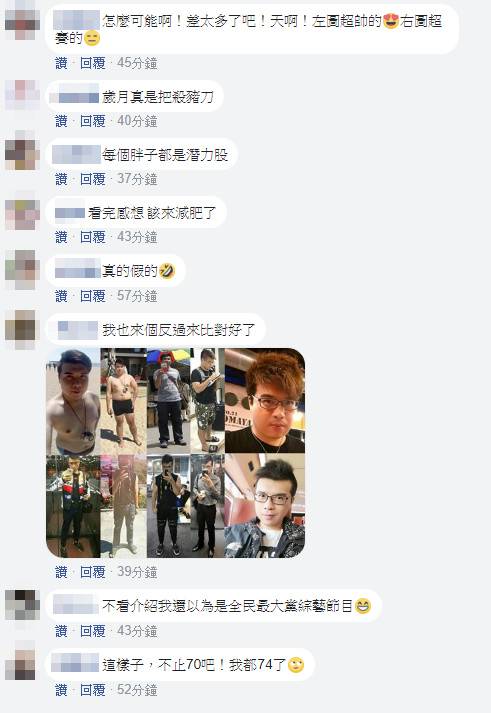The image size is (491, 713).
Task: Click the avatar of the 怎麼可能啊 commenter
Action: (22, 20)
